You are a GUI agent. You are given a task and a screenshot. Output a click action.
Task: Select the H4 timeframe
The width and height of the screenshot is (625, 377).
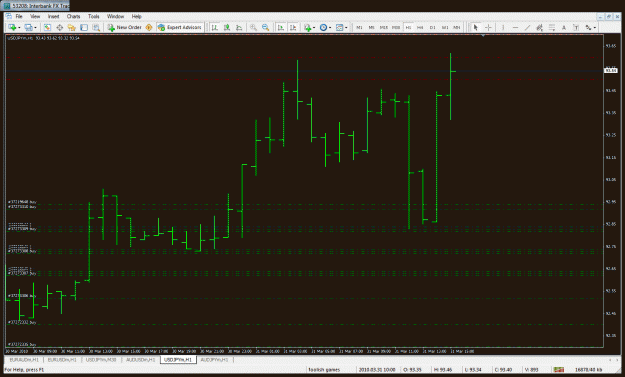420,27
